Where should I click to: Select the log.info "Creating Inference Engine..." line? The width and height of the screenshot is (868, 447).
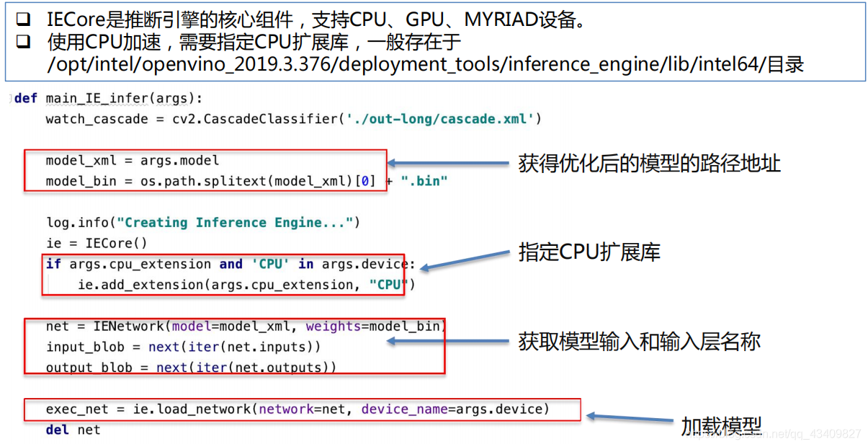[203, 223]
